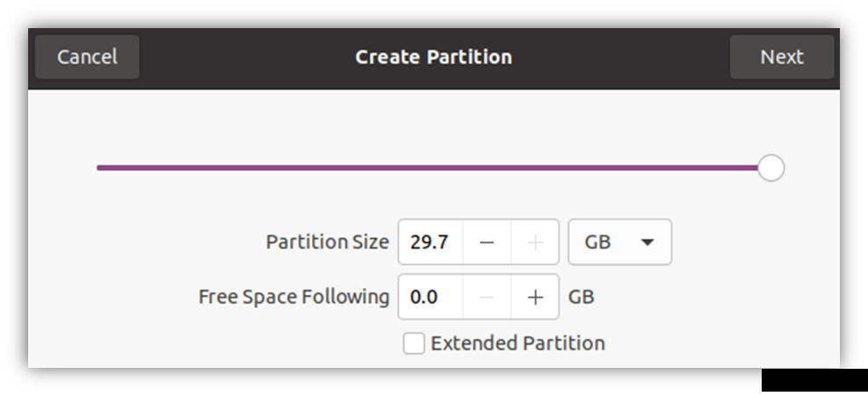This screenshot has height=396, width=868.
Task: Increase Free Space Following with plus icon
Action: pyautogui.click(x=535, y=297)
